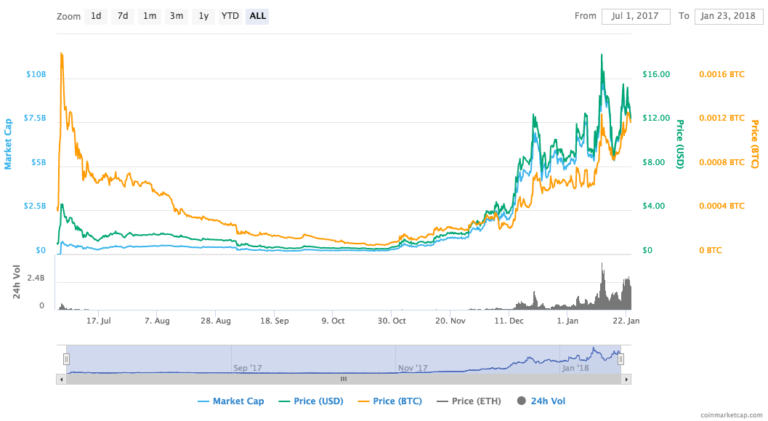The image size is (768, 421).
Task: Click the From date field Jul 1, 2017
Action: 635,16
